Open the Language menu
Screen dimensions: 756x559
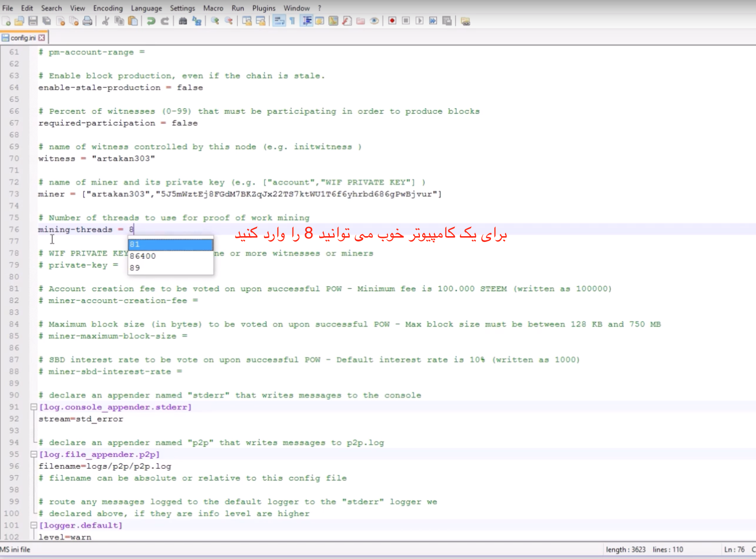(x=146, y=8)
